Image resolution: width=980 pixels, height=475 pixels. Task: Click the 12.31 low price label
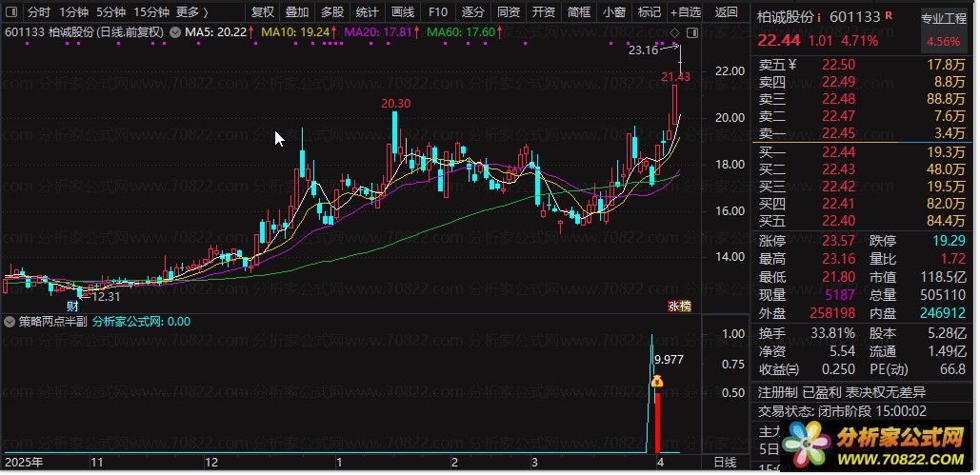pos(106,297)
